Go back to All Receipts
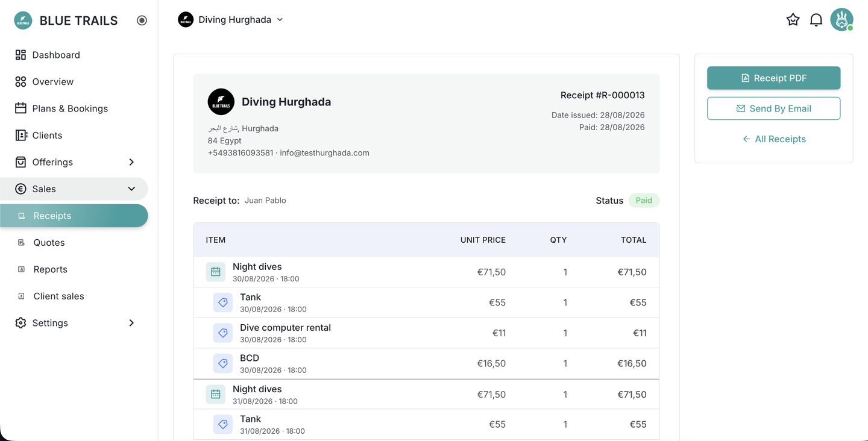868x441 pixels. pyautogui.click(x=774, y=139)
